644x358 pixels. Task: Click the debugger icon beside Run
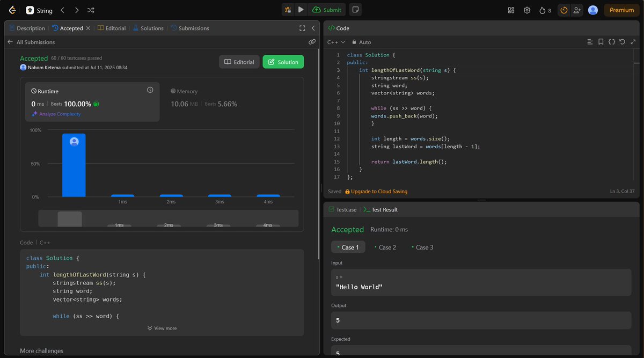point(288,10)
